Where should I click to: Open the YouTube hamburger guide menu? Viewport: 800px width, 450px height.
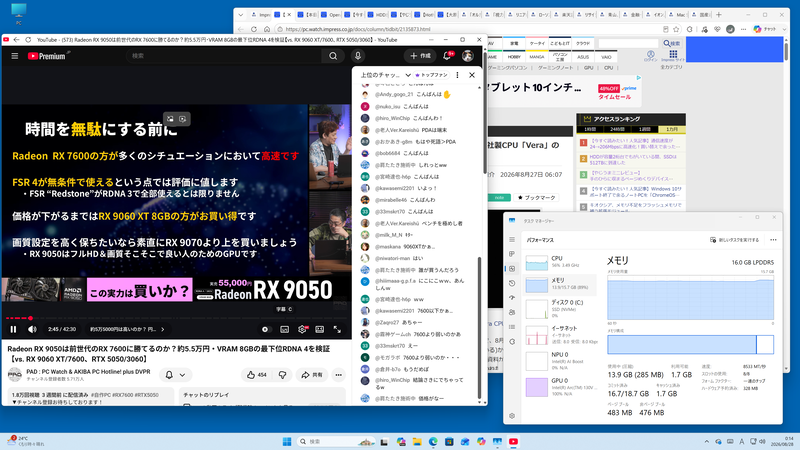coord(15,56)
